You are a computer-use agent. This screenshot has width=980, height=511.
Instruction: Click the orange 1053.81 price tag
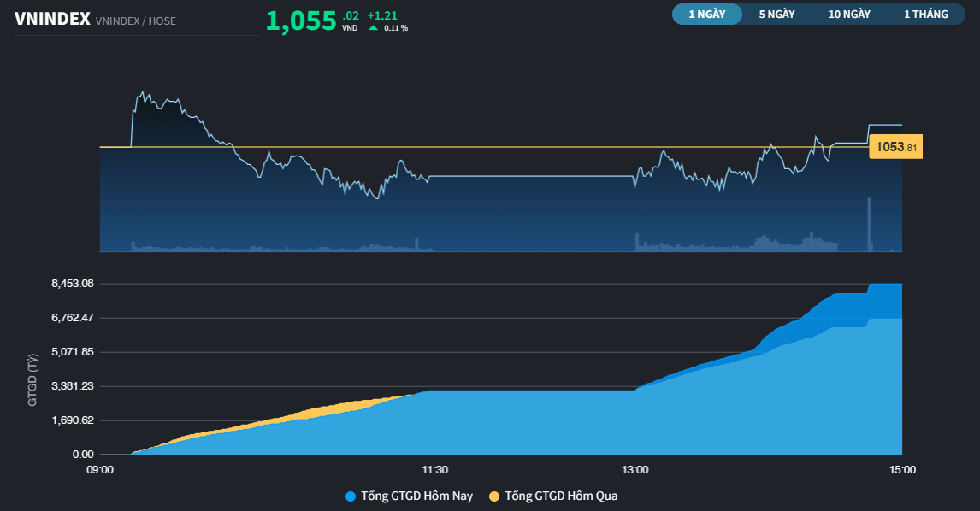click(897, 147)
